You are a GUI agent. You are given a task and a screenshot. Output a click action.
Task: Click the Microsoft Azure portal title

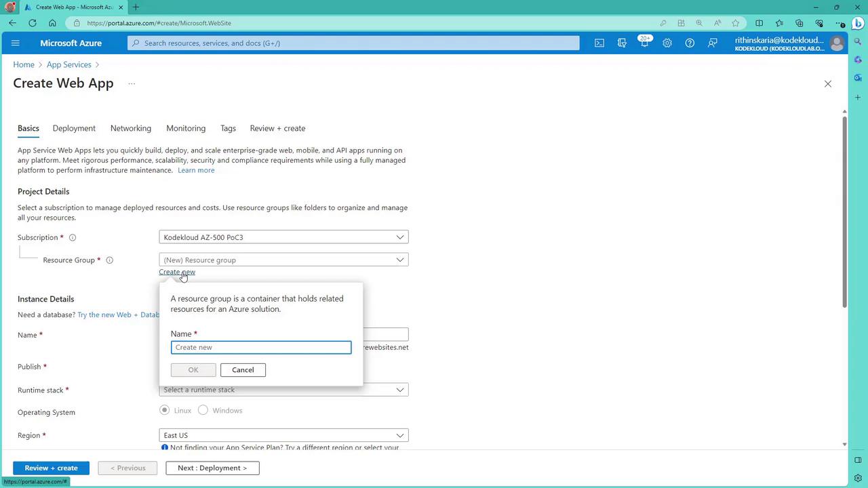71,43
